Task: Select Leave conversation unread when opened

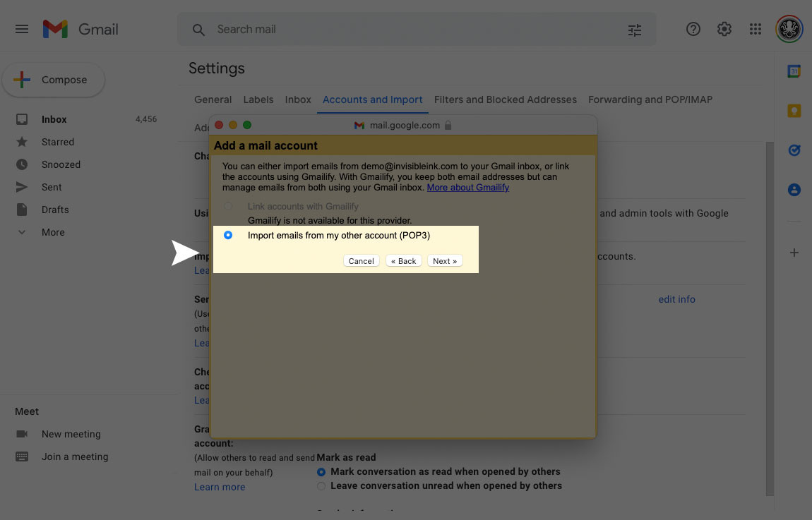Action: click(321, 486)
